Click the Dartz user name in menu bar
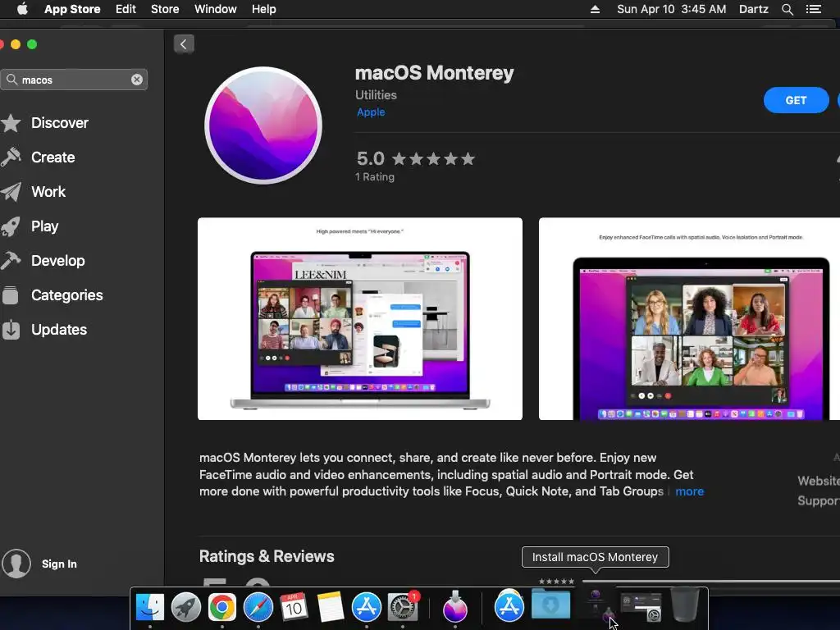The image size is (840, 630). point(753,9)
